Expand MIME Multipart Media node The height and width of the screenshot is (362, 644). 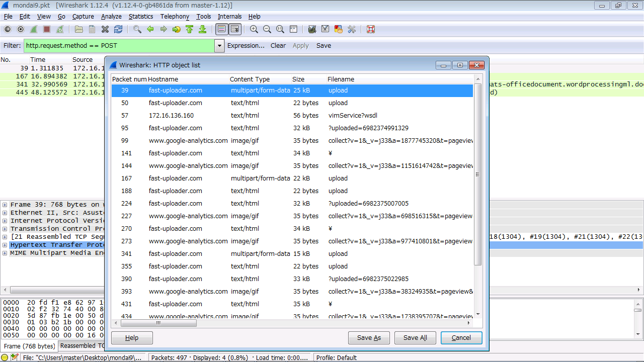(x=5, y=253)
